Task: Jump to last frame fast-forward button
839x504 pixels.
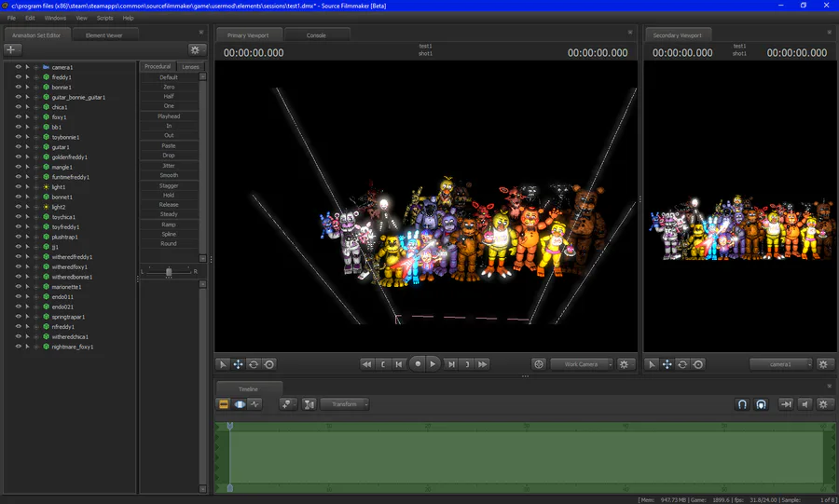Action: pyautogui.click(x=483, y=364)
